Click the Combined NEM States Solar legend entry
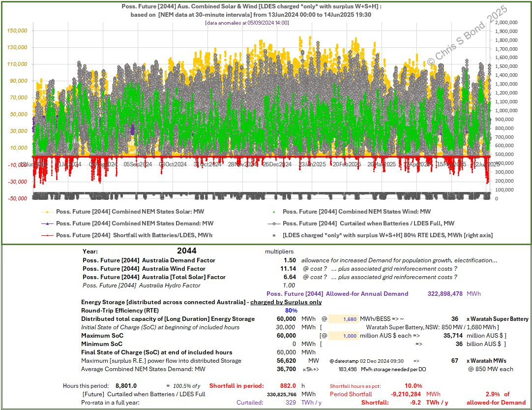This screenshot has width=532, height=410. click(123, 212)
